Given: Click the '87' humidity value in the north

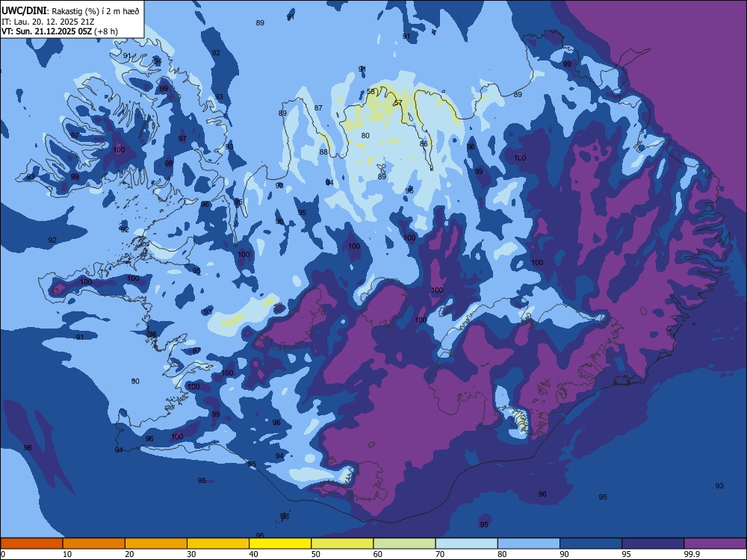Looking at the screenshot, I should pos(318,108).
